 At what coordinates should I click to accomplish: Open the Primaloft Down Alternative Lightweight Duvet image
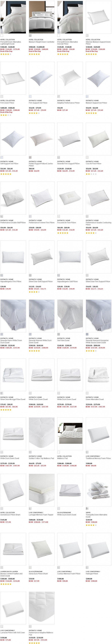[13, 17]
